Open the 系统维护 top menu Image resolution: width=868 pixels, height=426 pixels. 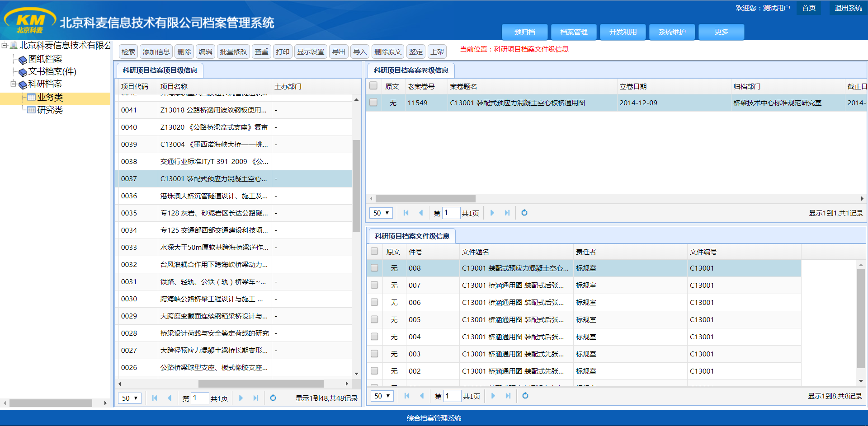[x=672, y=32]
